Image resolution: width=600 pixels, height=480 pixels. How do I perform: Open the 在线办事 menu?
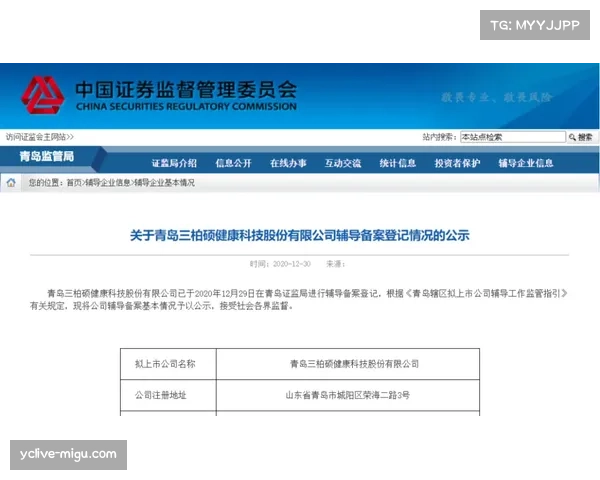(288, 163)
